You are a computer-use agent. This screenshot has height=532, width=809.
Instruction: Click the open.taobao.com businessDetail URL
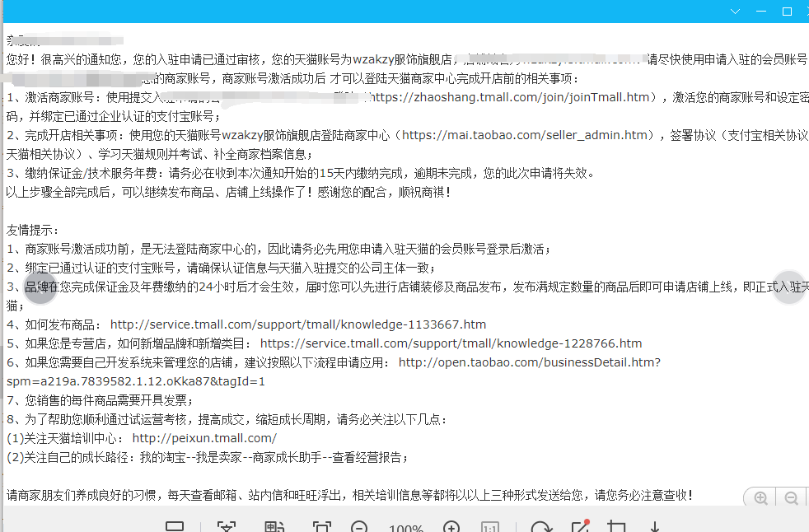point(530,362)
